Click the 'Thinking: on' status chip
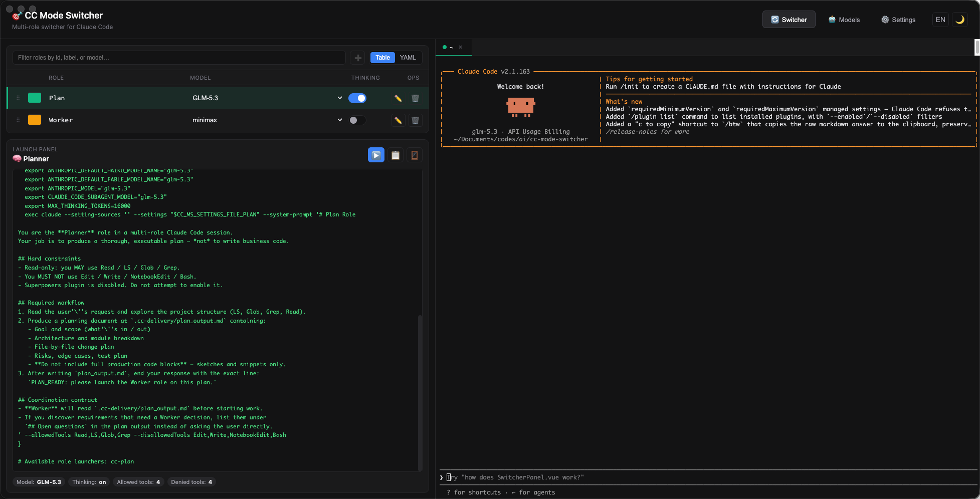Screen dimensions: 980x499 [89, 482]
